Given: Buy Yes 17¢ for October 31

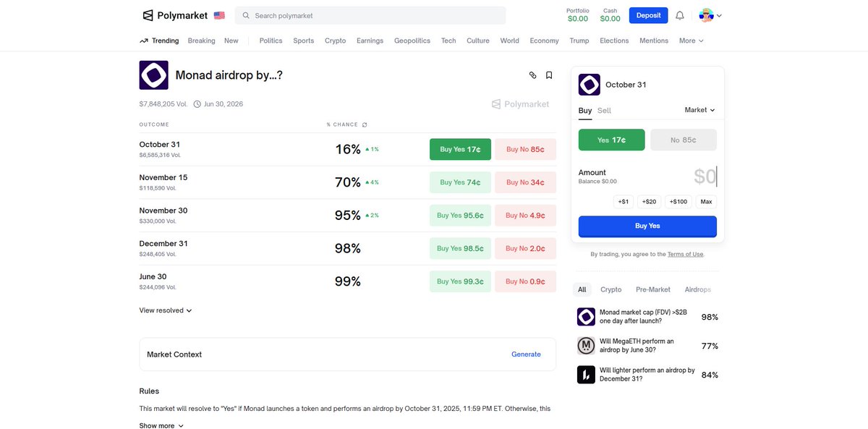Looking at the screenshot, I should point(460,149).
